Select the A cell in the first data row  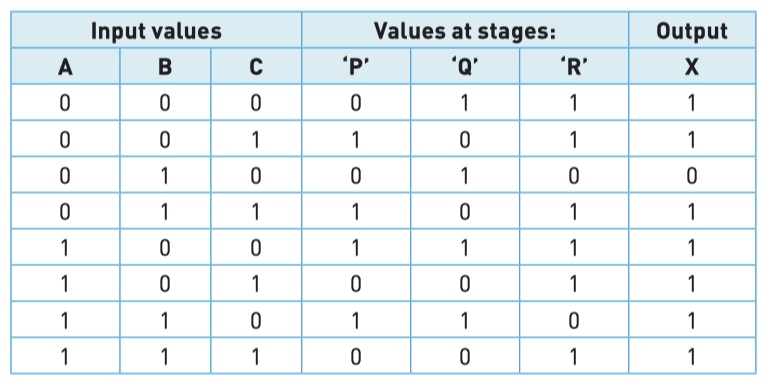coord(65,102)
